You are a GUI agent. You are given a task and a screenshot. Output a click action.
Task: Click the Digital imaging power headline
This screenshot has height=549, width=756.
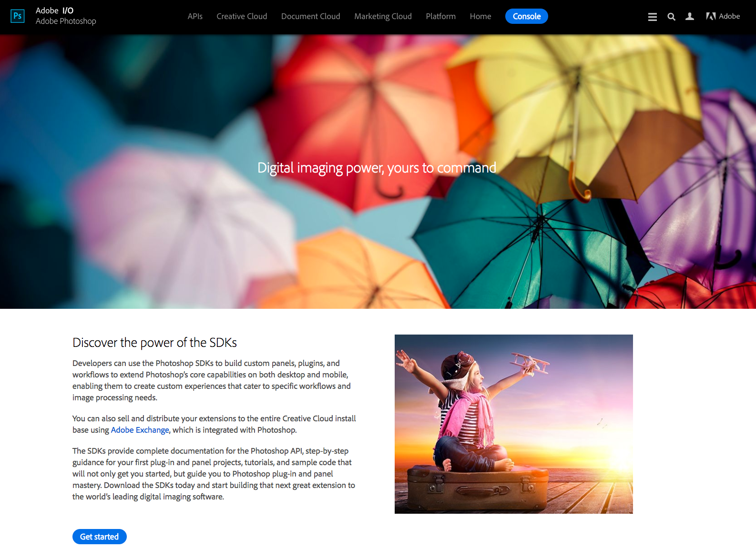(x=377, y=168)
